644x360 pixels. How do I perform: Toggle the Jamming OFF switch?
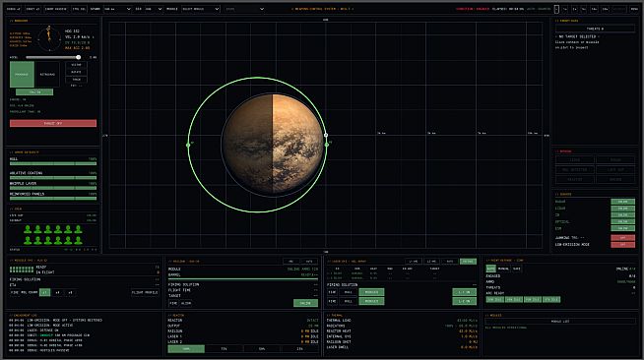pos(622,238)
